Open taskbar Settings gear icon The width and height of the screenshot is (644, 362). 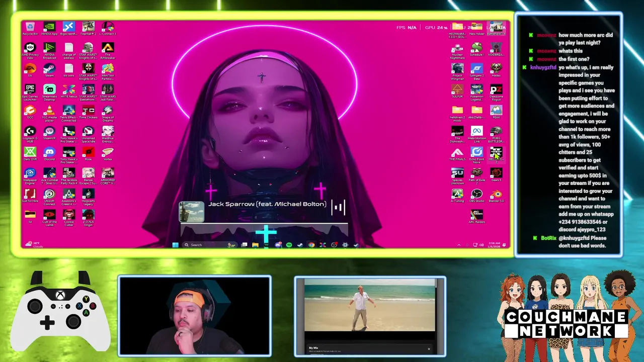[x=345, y=245]
